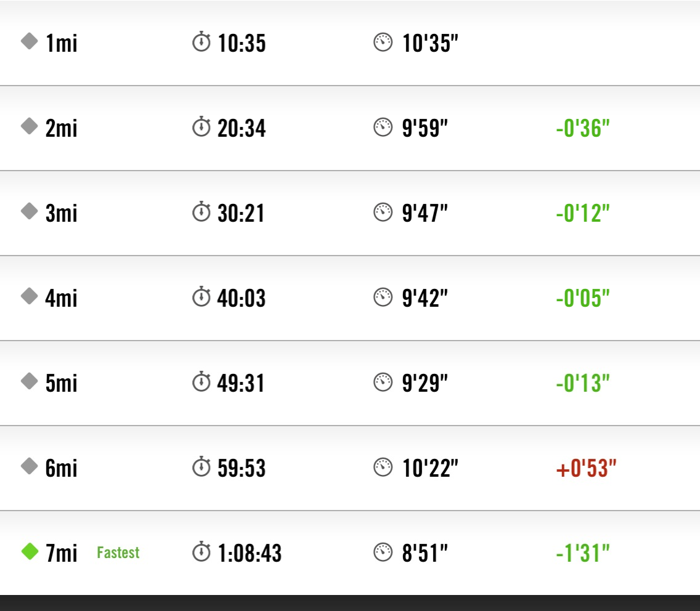Click the green diamond marker for 7mi
The height and width of the screenshot is (611, 700).
[30, 551]
